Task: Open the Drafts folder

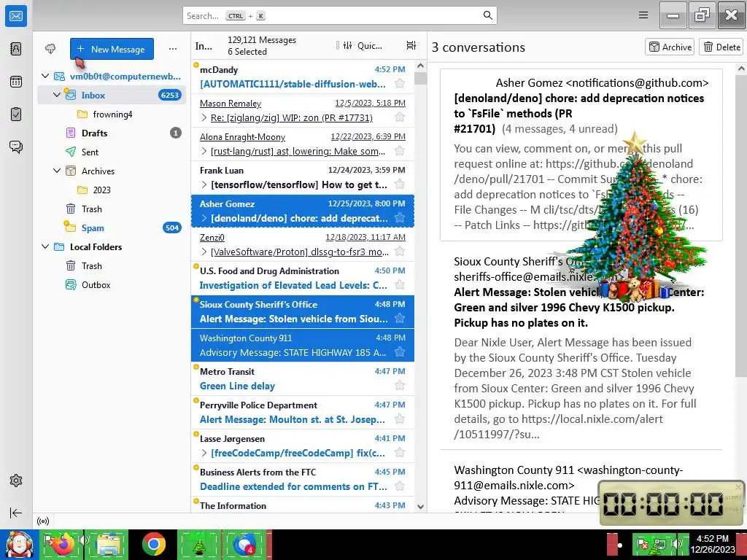Action: [x=112, y=133]
